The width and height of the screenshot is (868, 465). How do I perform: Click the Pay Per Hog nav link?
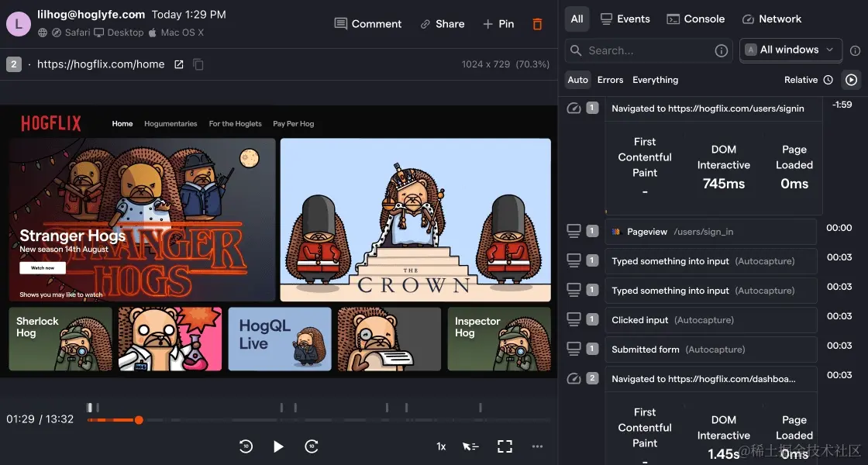coord(294,123)
